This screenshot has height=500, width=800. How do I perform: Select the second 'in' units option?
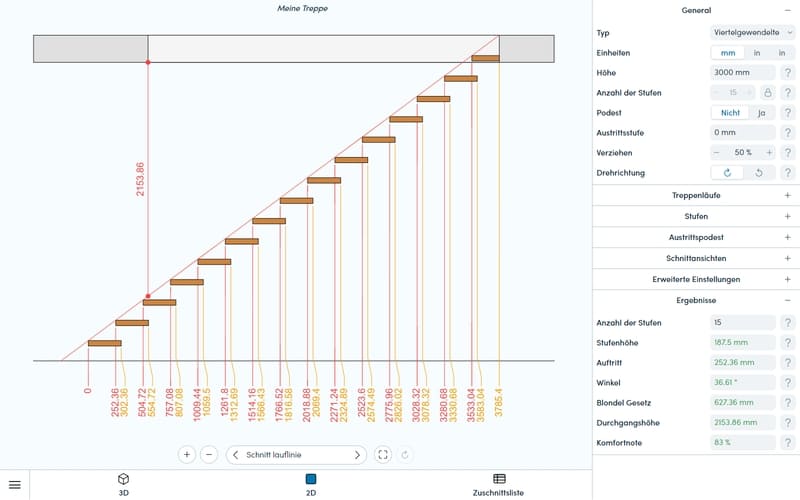pos(781,53)
